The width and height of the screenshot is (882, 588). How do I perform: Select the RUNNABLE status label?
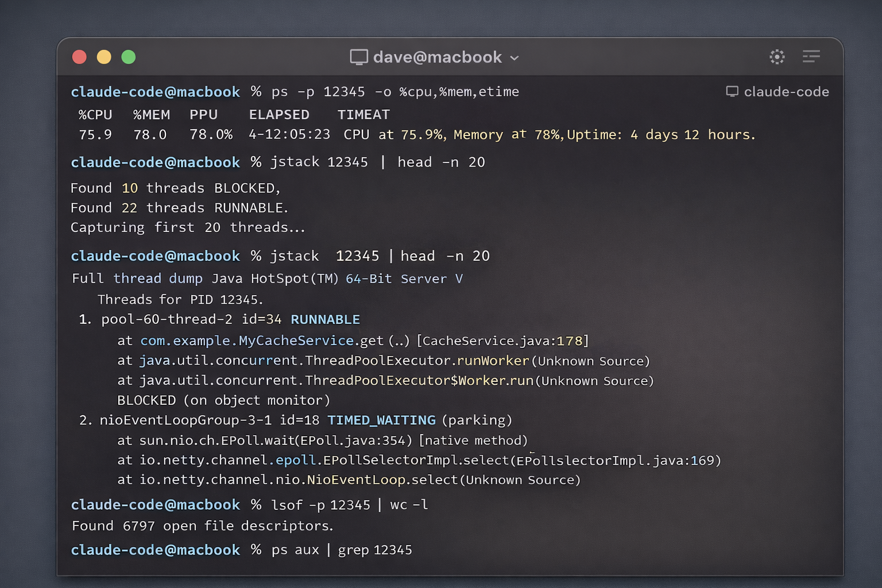coord(325,319)
